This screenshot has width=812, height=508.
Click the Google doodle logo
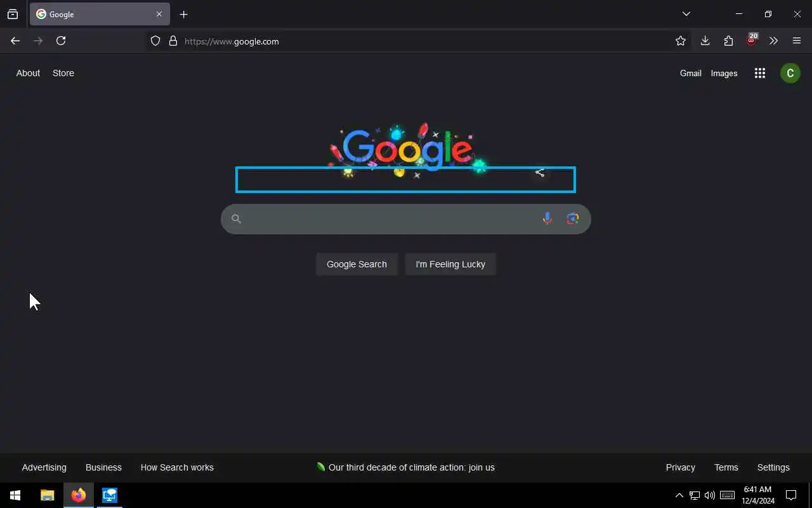pos(407,150)
